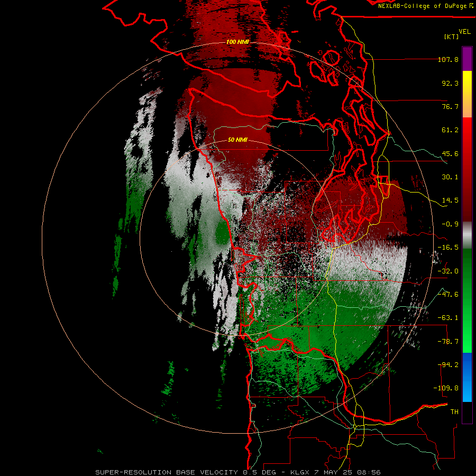
Task: Click the 107.8 velocity scale value
Action: (x=448, y=59)
